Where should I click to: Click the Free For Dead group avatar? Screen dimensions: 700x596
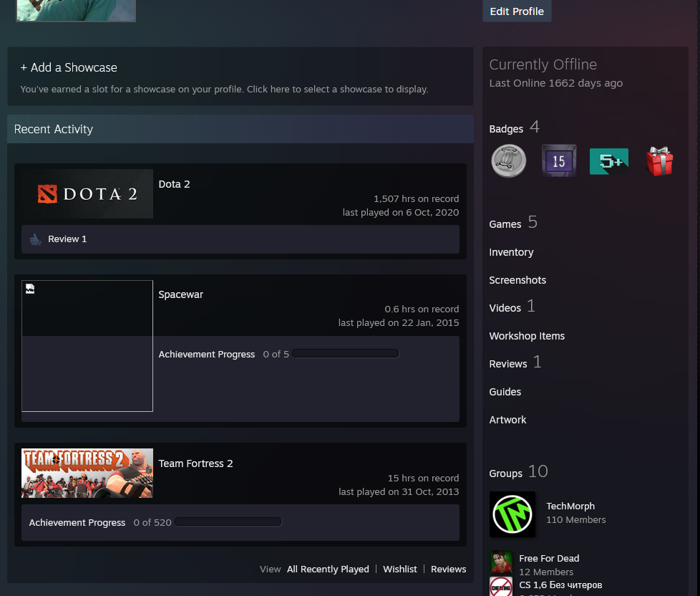click(501, 562)
